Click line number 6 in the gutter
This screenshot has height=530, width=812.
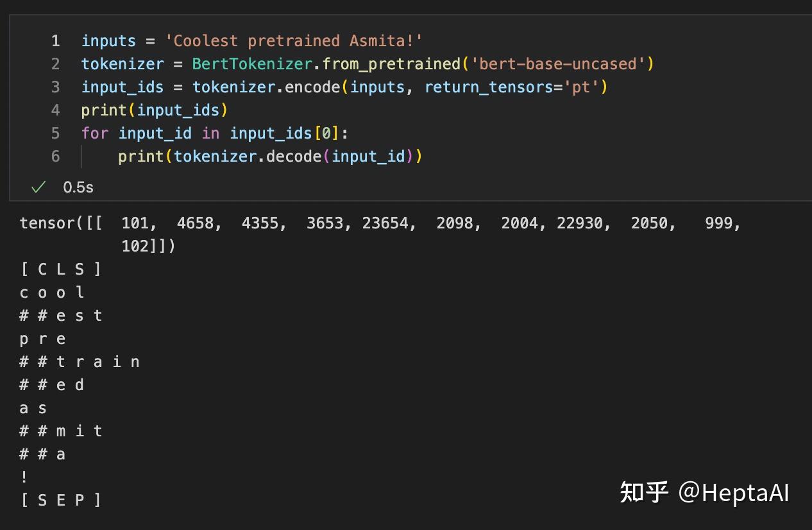tap(56, 157)
